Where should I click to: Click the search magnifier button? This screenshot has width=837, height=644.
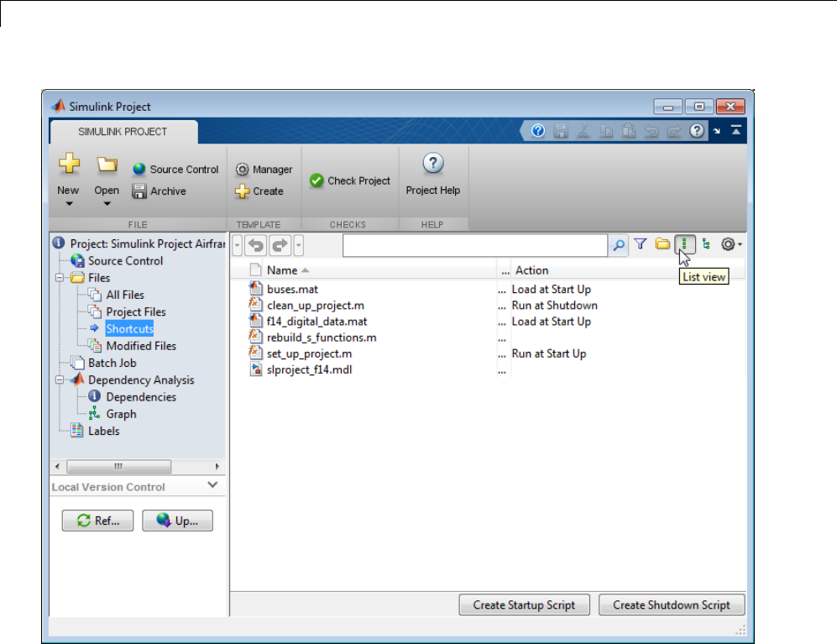click(619, 245)
